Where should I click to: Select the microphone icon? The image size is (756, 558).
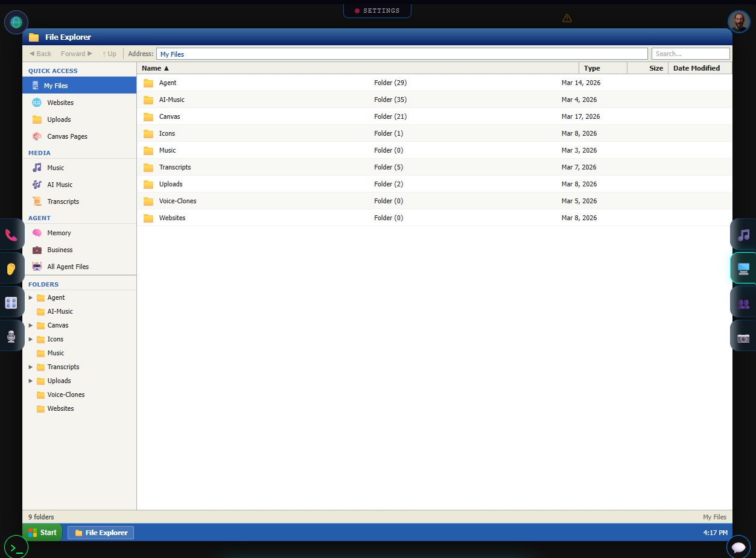click(x=12, y=336)
